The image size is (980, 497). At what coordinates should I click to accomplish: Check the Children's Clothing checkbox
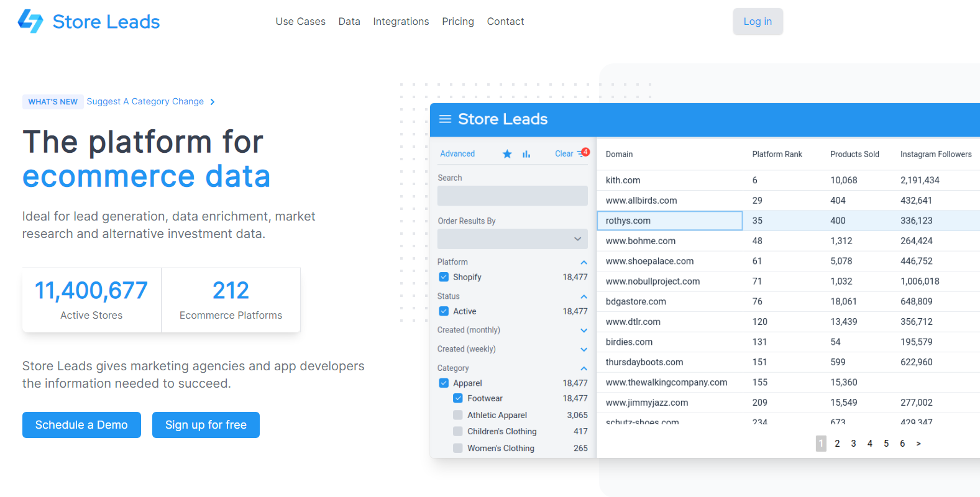click(458, 431)
